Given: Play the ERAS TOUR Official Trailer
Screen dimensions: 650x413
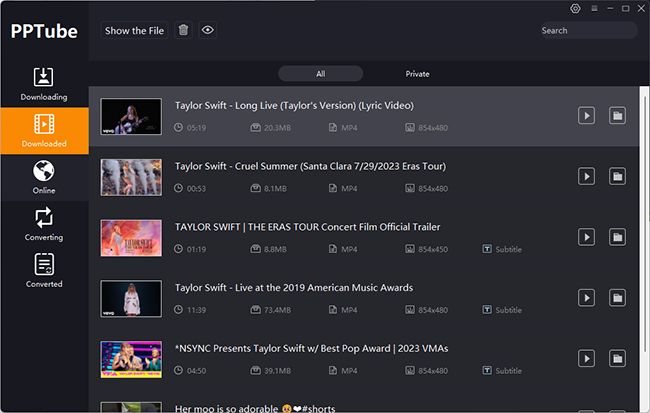Looking at the screenshot, I should [x=586, y=237].
